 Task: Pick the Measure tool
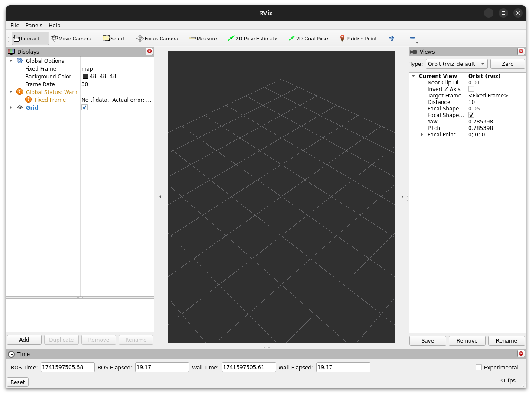(203, 38)
